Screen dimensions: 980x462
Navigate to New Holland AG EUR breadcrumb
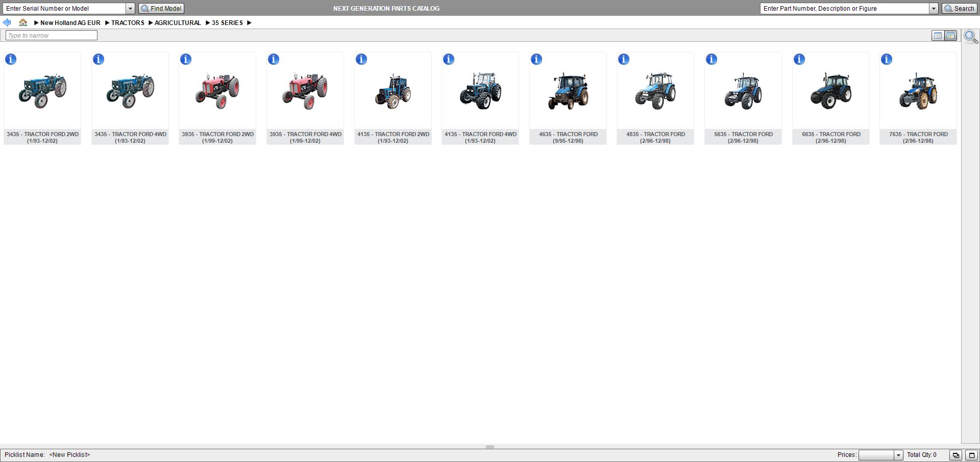(x=70, y=23)
